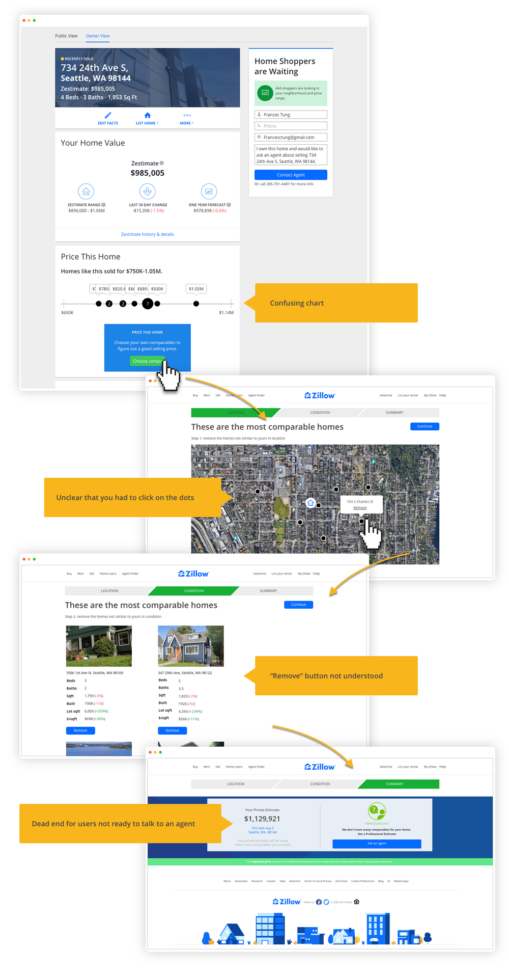Expand the List Home dropdown label

coord(147,123)
